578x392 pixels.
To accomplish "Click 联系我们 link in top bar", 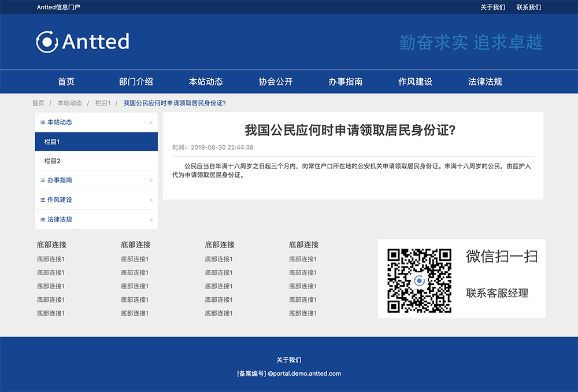I will tap(529, 7).
